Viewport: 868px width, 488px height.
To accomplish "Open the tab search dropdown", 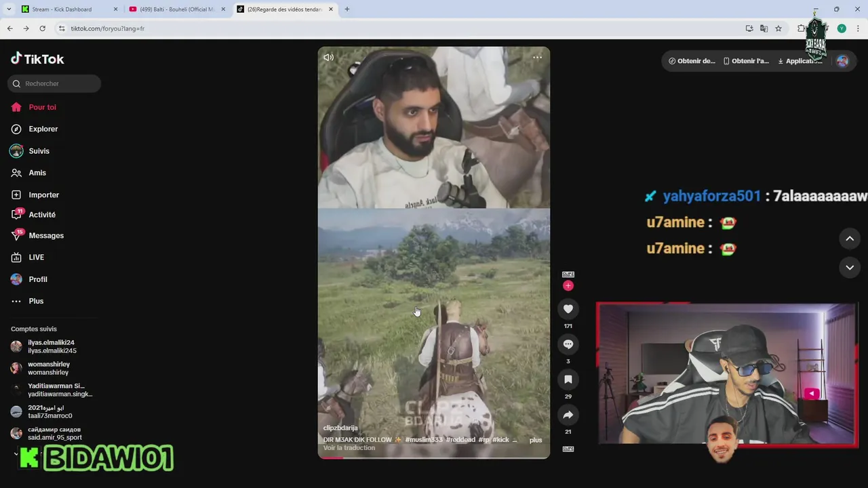I will click(x=9, y=9).
